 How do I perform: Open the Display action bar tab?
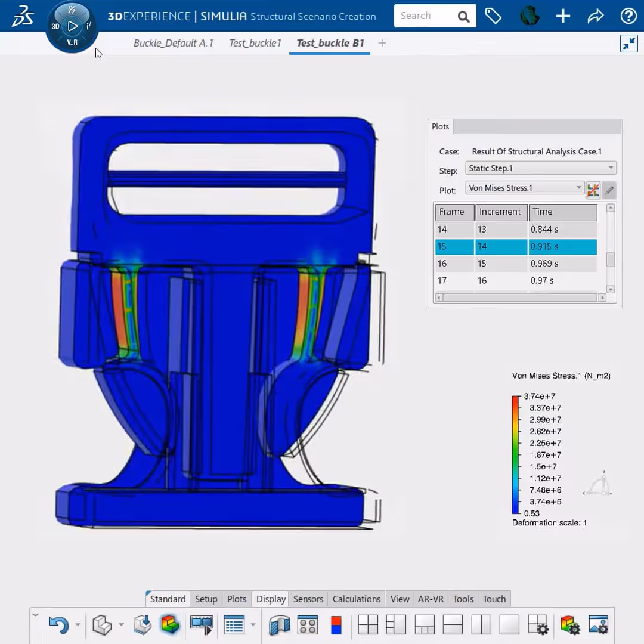click(x=271, y=599)
